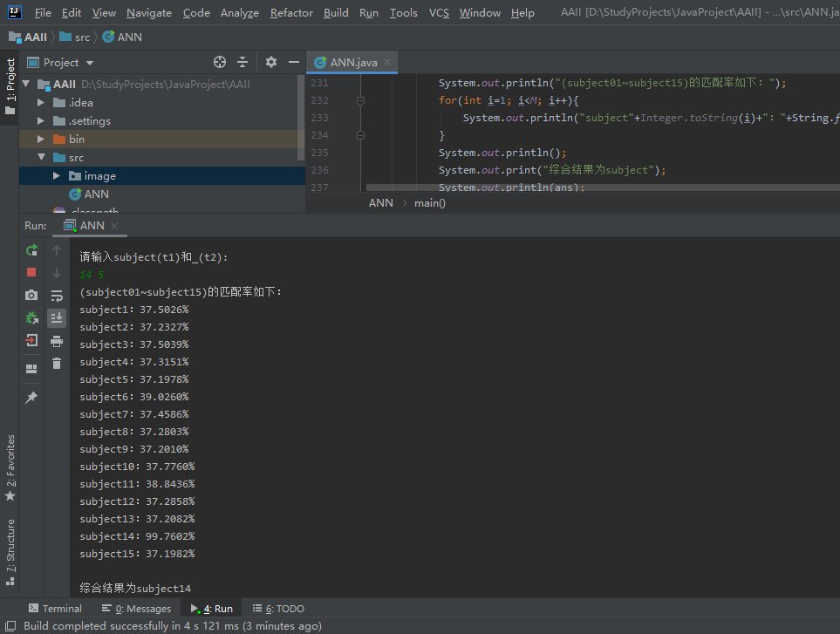Open the Refactor menu
840x634 pixels.
tap(291, 13)
